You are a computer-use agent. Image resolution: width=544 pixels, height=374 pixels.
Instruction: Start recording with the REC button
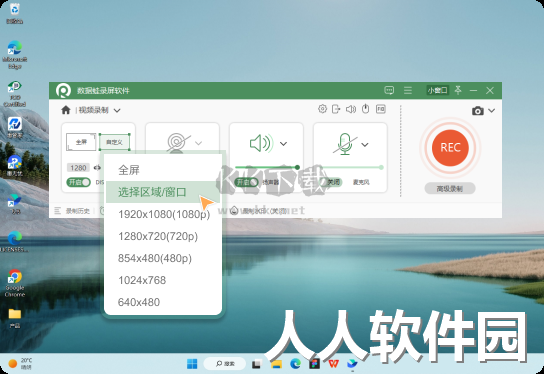450,148
